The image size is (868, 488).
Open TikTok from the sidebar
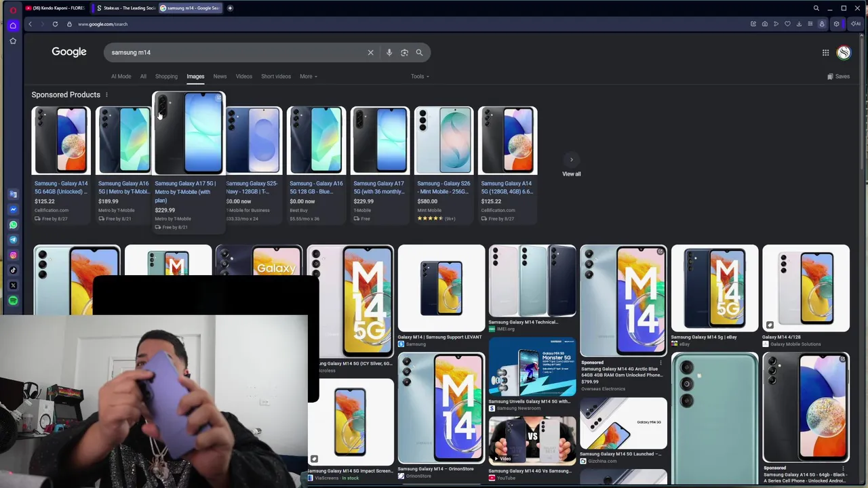(x=13, y=270)
